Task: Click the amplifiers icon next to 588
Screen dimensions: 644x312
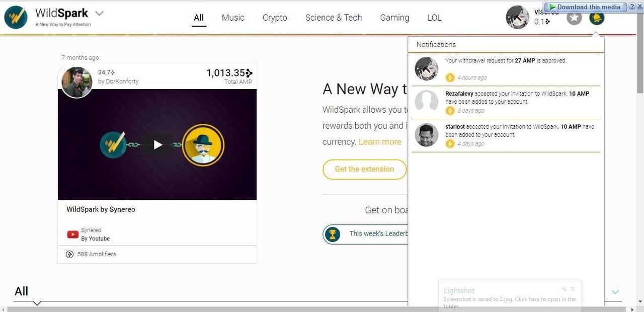Action: [x=70, y=254]
